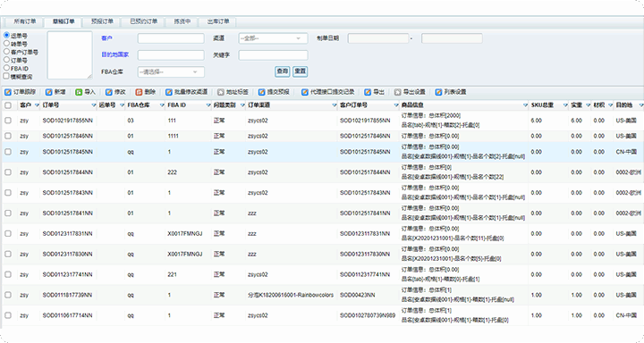Expand the FBA仓库 warehouse dropdown
Image resolution: width=644 pixels, height=343 pixels.
[x=171, y=72]
